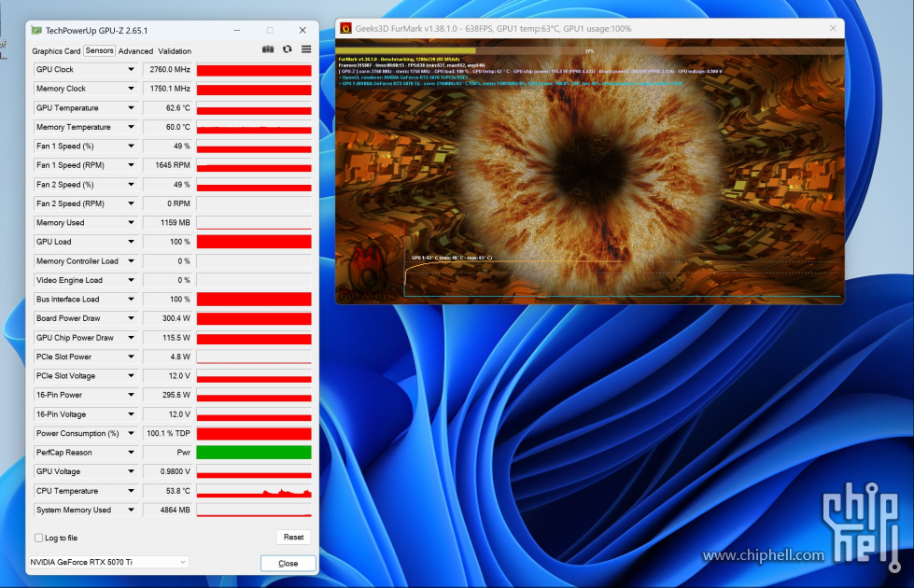Click the FurMark title bar app icon
This screenshot has height=588, width=914.
point(345,28)
